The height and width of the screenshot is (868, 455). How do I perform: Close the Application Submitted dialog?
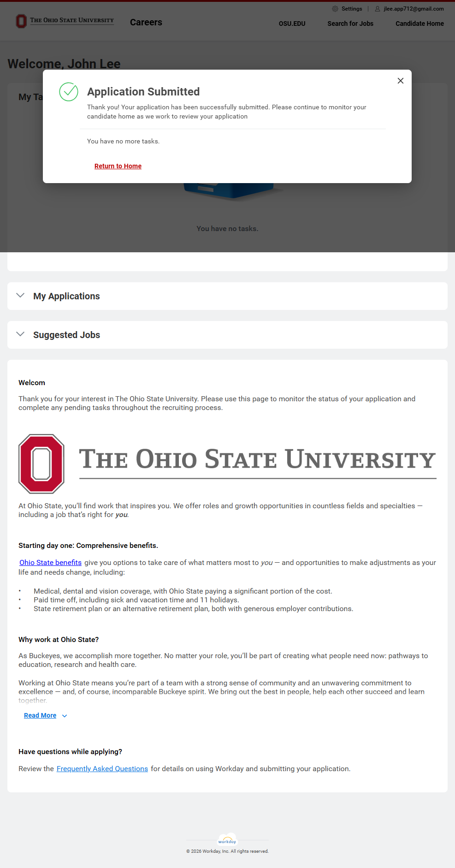(400, 81)
